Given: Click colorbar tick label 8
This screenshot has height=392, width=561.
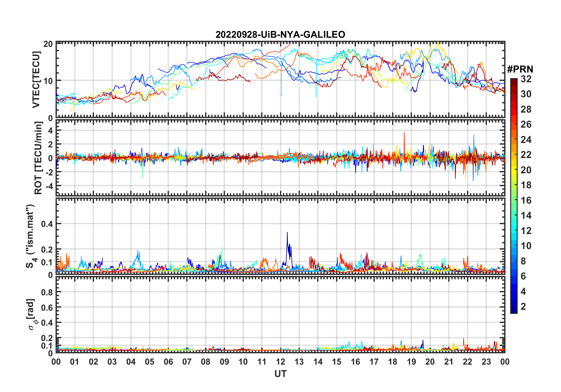Looking at the screenshot, I should (x=523, y=261).
